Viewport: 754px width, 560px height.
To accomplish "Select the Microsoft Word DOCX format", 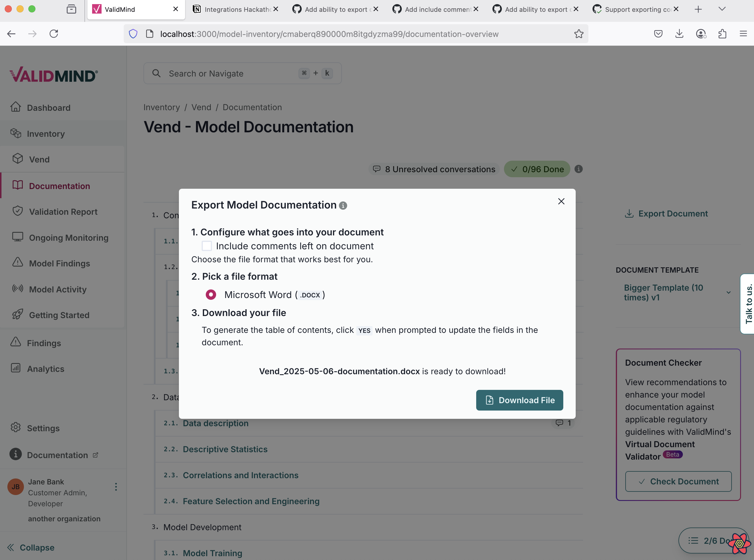I will (x=211, y=294).
